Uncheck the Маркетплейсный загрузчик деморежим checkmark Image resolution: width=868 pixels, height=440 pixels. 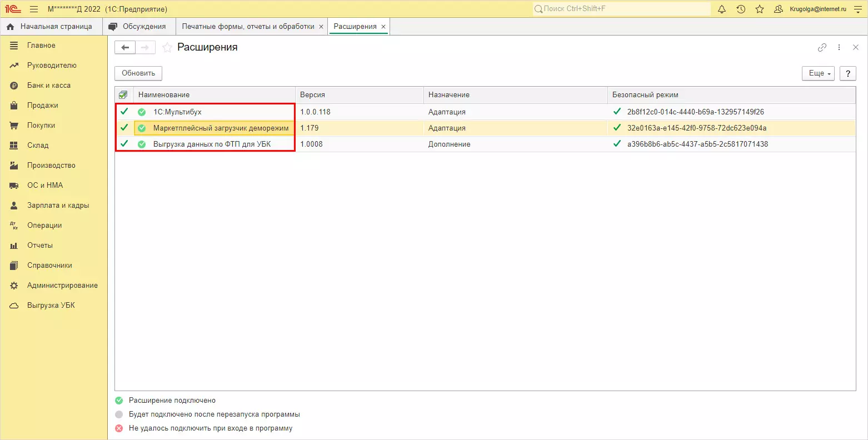(124, 128)
